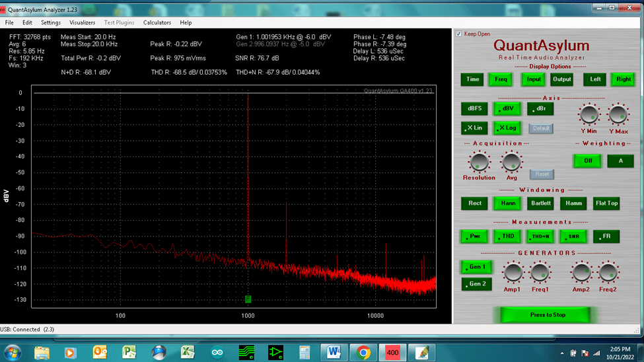Adjust the Freq2 knob
644x362 pixels.
pyautogui.click(x=608, y=272)
